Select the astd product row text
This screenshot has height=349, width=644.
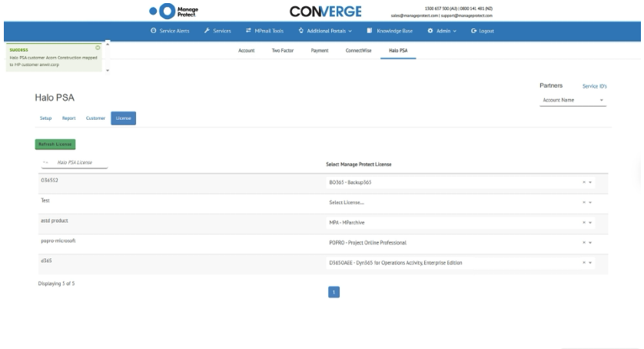(55, 221)
